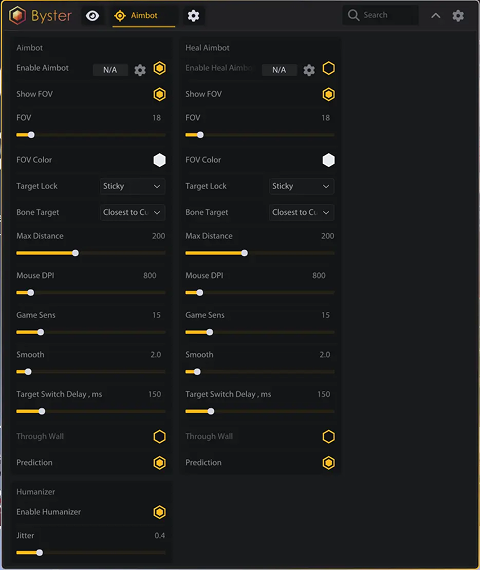Open the settings gear in the top-right corner
Image resolution: width=480 pixels, height=570 pixels.
[x=458, y=16]
